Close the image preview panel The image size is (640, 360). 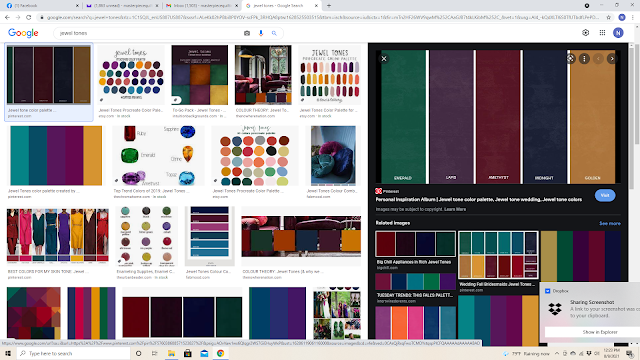pos(384,59)
